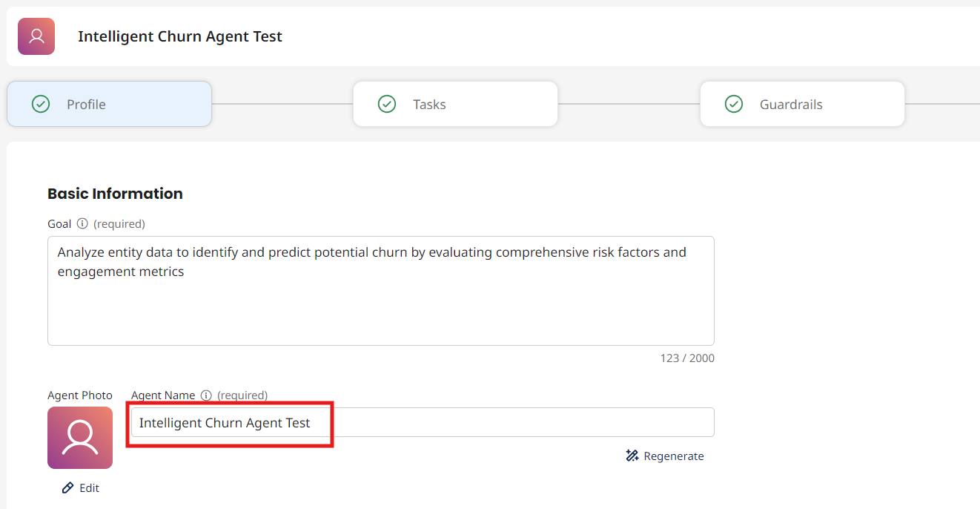Click the header title Intelligent Churn Agent Test

pos(180,36)
